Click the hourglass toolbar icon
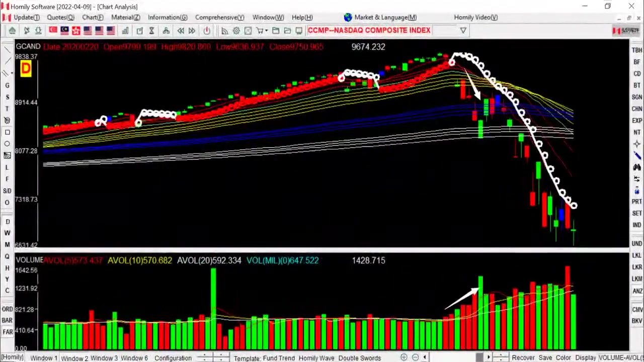Viewport: 644px width, 362px height. click(151, 31)
